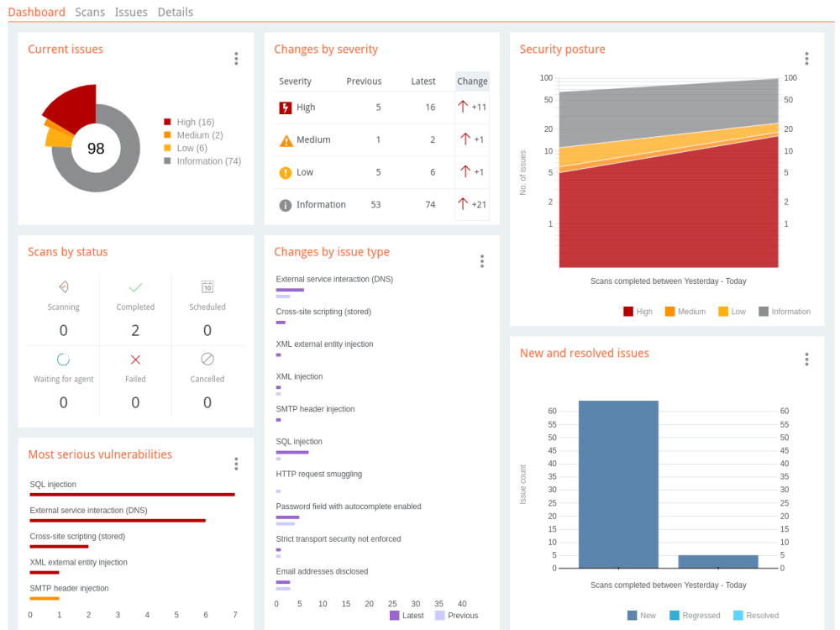
Task: Click the up arrow next to +21
Action: point(463,203)
